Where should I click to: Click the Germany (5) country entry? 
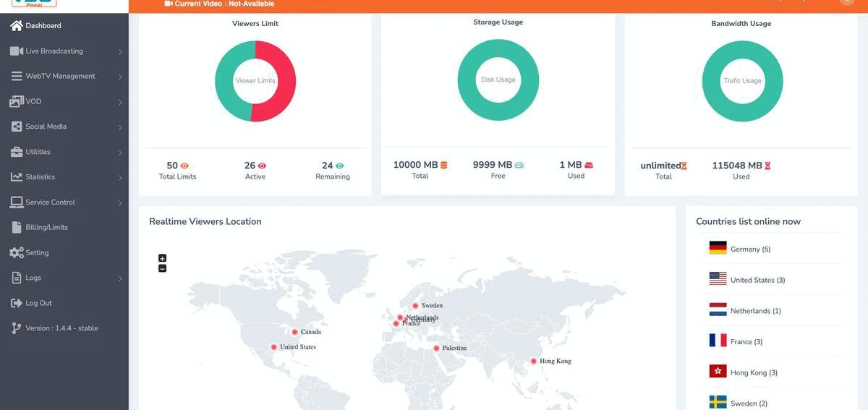pos(750,249)
